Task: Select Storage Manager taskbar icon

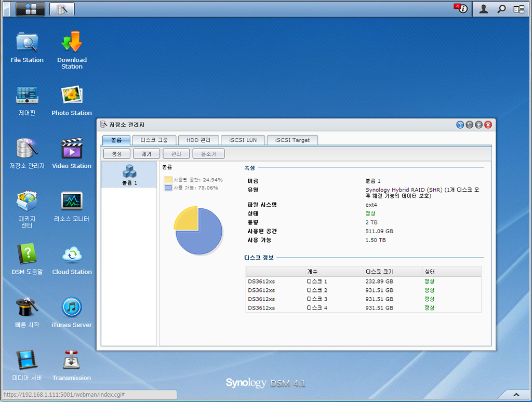Action: (x=62, y=9)
